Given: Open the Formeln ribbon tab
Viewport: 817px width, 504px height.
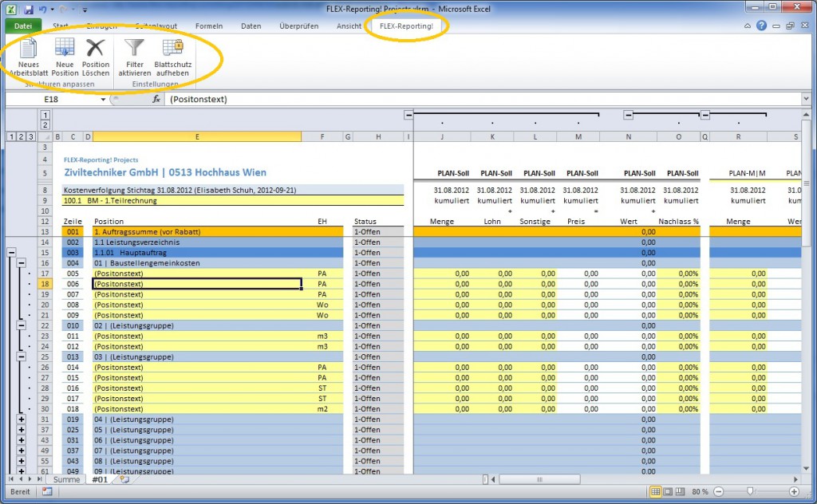Looking at the screenshot, I should pyautogui.click(x=209, y=26).
